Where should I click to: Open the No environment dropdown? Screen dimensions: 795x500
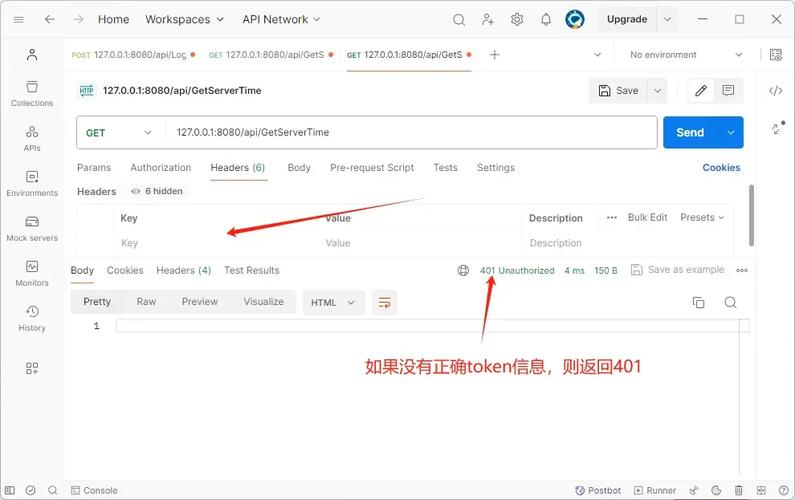pyautogui.click(x=686, y=55)
